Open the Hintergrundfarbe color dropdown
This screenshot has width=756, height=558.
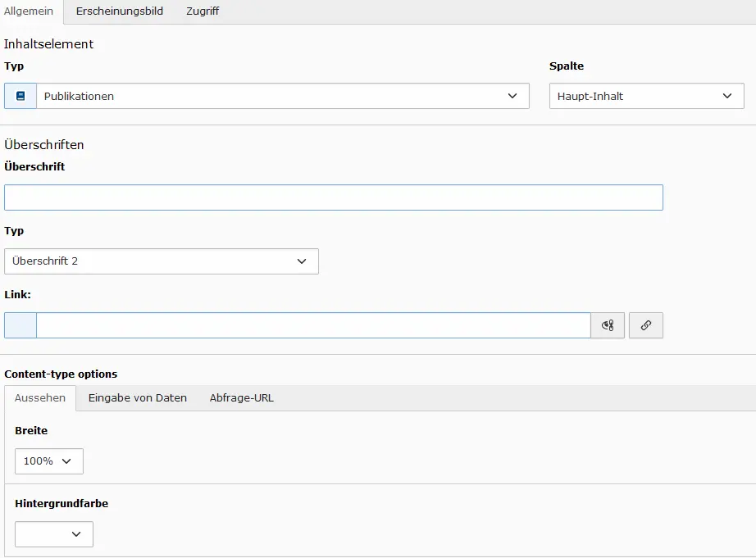point(54,534)
